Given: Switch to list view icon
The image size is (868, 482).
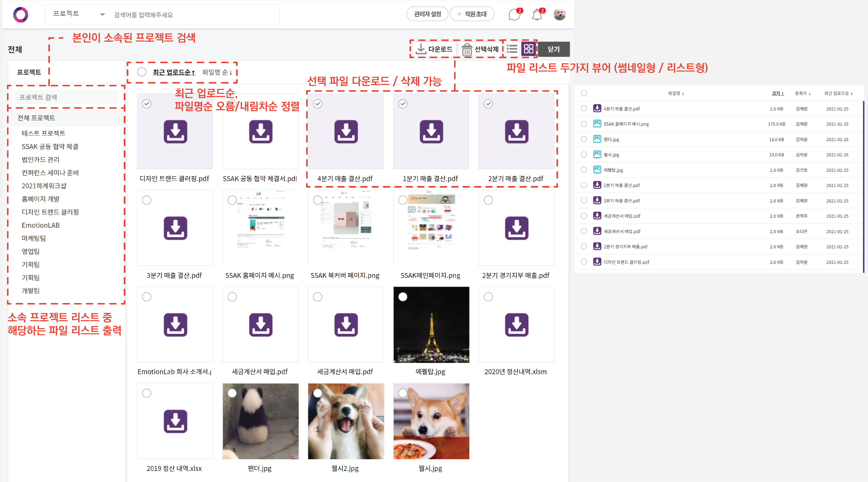Looking at the screenshot, I should click(512, 49).
